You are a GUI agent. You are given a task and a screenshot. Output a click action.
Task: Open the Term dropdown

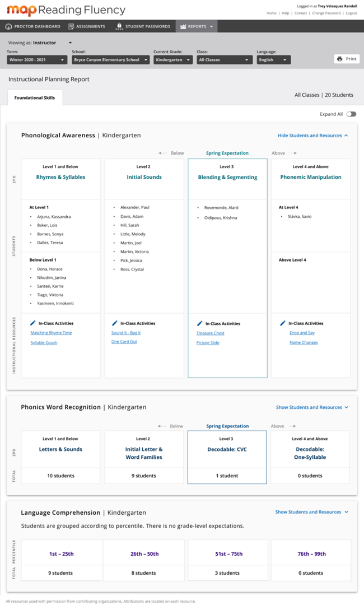[x=36, y=59]
